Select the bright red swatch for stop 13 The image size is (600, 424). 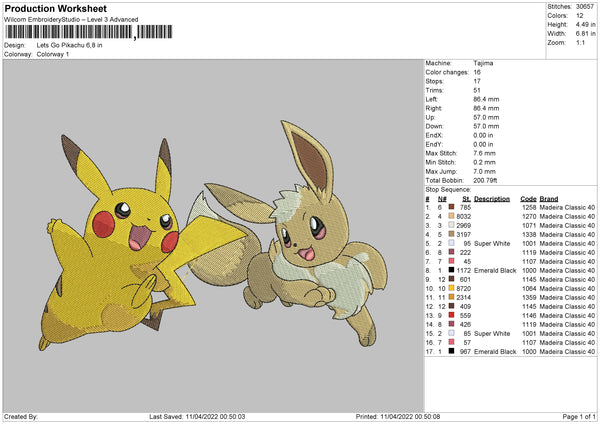tap(453, 314)
